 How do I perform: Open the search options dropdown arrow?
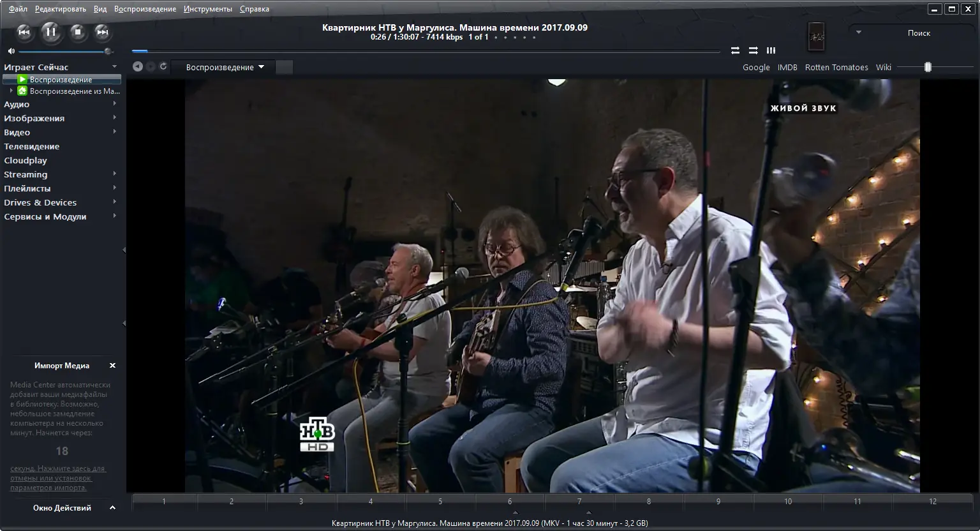click(859, 32)
